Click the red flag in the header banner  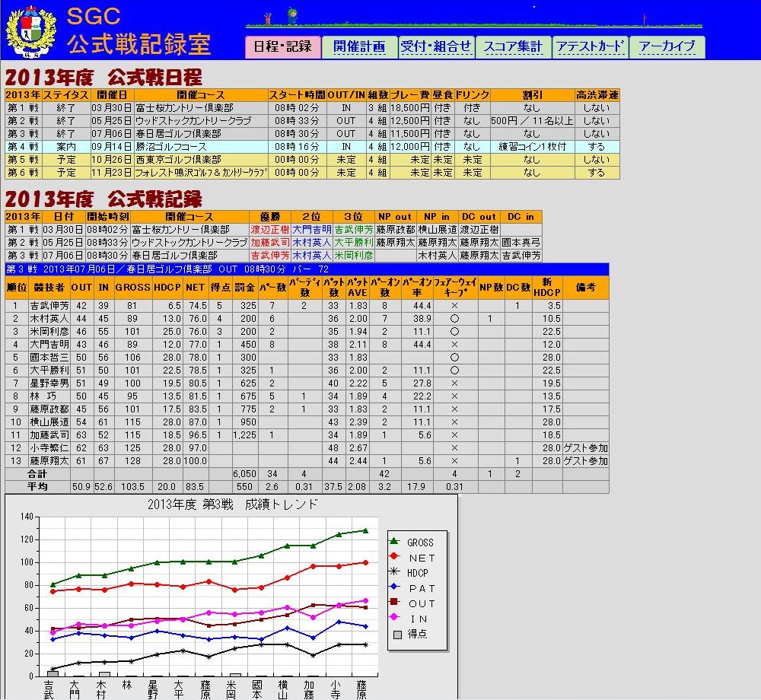click(644, 17)
